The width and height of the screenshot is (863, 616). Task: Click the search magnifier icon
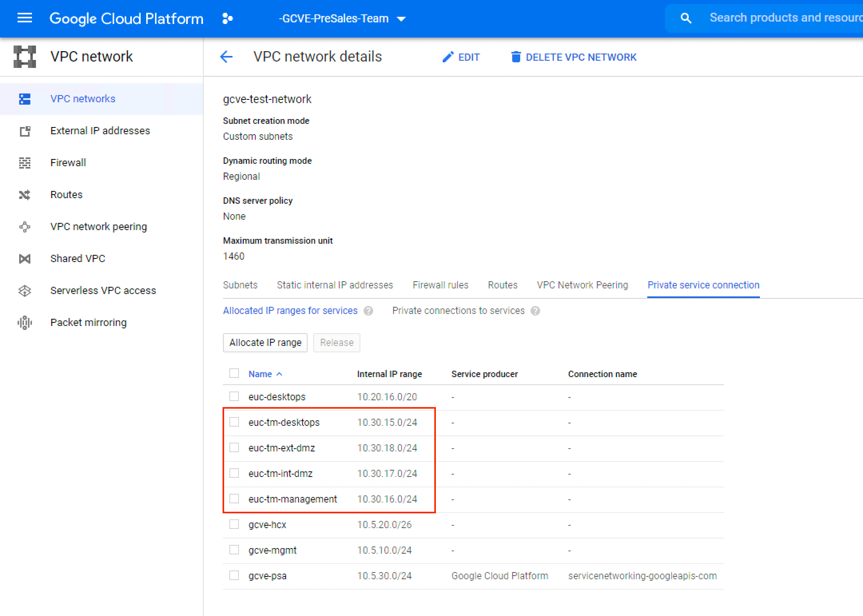pyautogui.click(x=686, y=18)
